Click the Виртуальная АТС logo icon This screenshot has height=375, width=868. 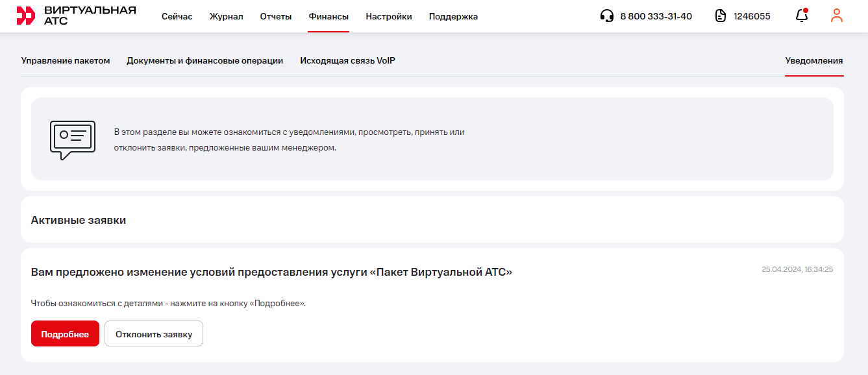(26, 16)
